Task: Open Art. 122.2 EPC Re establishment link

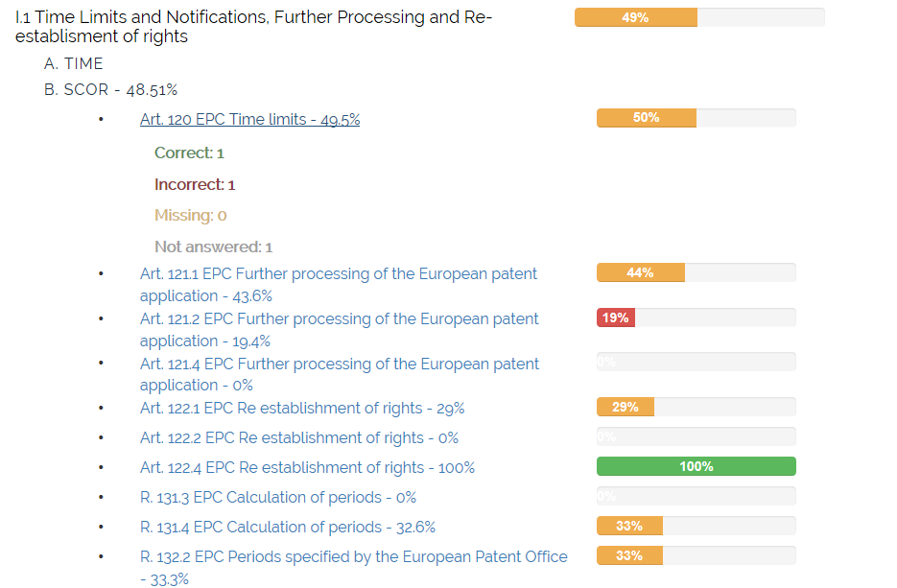Action: pos(298,438)
